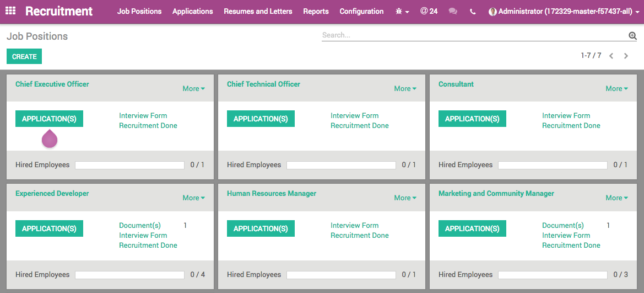The width and height of the screenshot is (644, 293).
Task: Open the Chief Executive Officer job title
Action: tap(52, 84)
